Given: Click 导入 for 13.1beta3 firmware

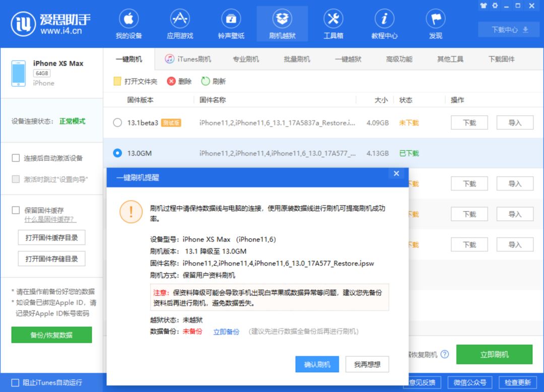Looking at the screenshot, I should [x=515, y=122].
